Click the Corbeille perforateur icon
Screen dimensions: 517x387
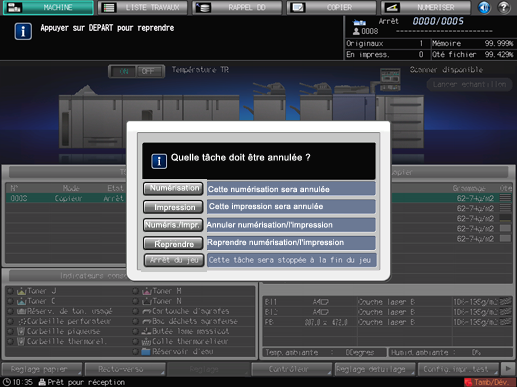pyautogui.click(x=22, y=321)
